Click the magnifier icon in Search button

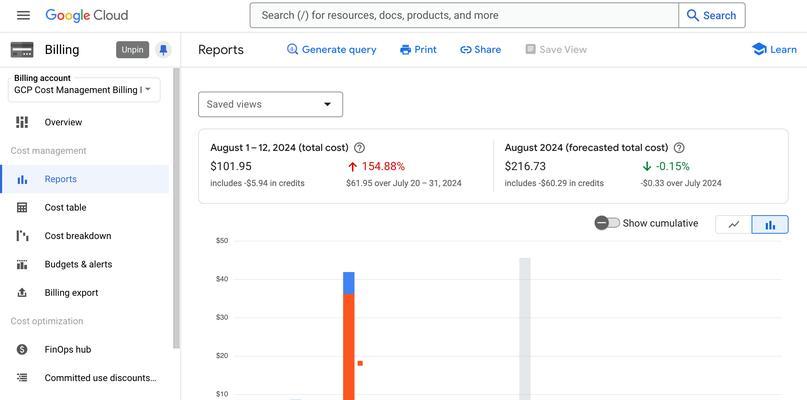pyautogui.click(x=693, y=15)
